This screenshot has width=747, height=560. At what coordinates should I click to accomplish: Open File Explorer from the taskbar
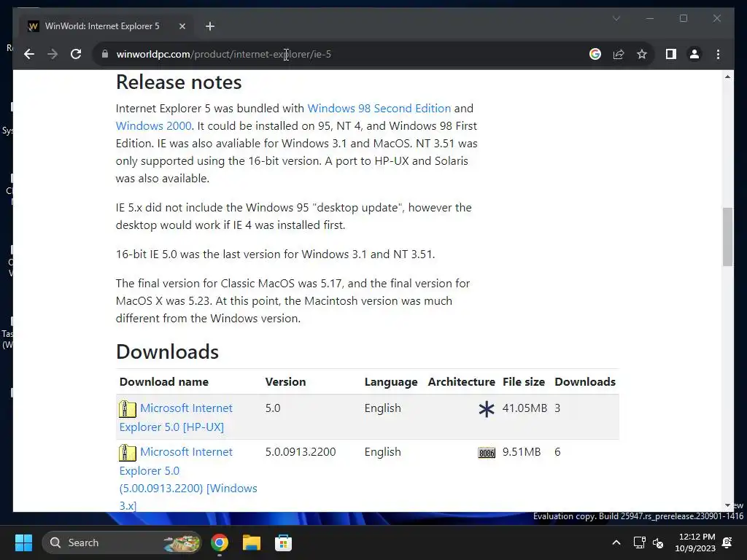tap(252, 542)
